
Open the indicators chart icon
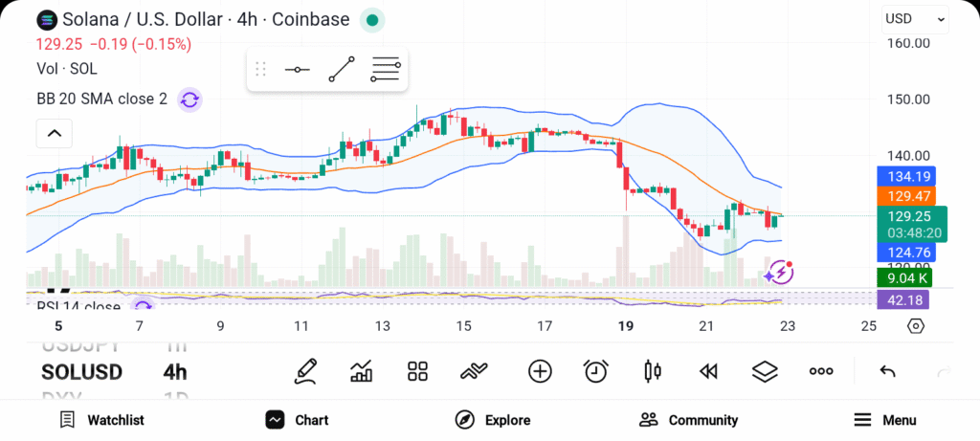click(x=362, y=371)
